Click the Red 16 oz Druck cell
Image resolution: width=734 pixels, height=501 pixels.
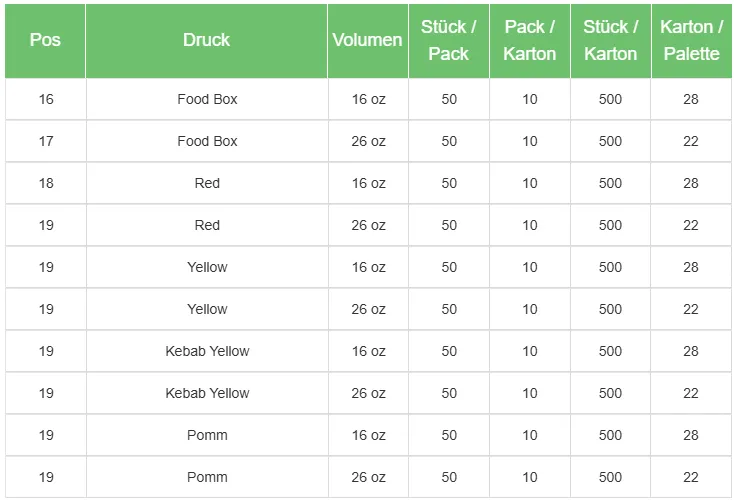click(207, 183)
